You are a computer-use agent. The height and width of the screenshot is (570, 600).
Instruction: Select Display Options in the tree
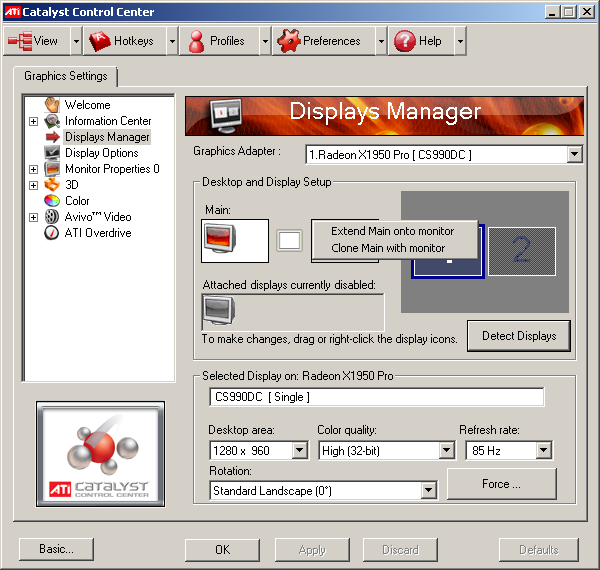pyautogui.click(x=101, y=153)
